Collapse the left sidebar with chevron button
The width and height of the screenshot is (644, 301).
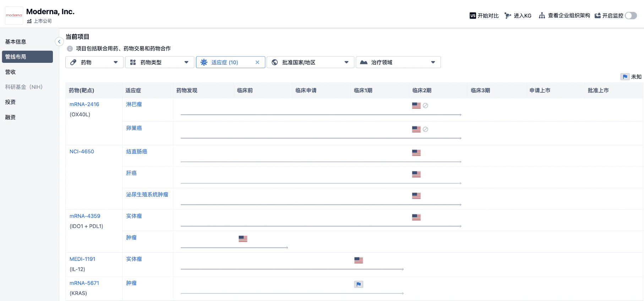coord(59,42)
